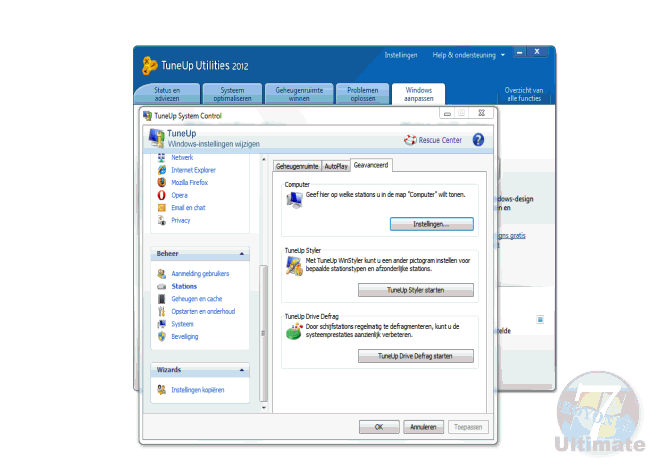660x467 pixels.
Task: Open the Privacy category link
Action: [181, 220]
